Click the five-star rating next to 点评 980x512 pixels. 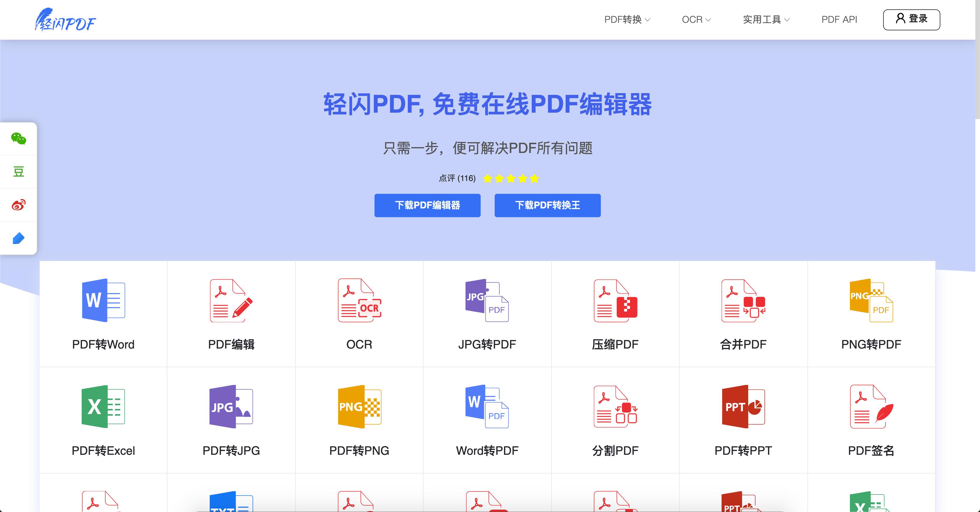pyautogui.click(x=510, y=178)
